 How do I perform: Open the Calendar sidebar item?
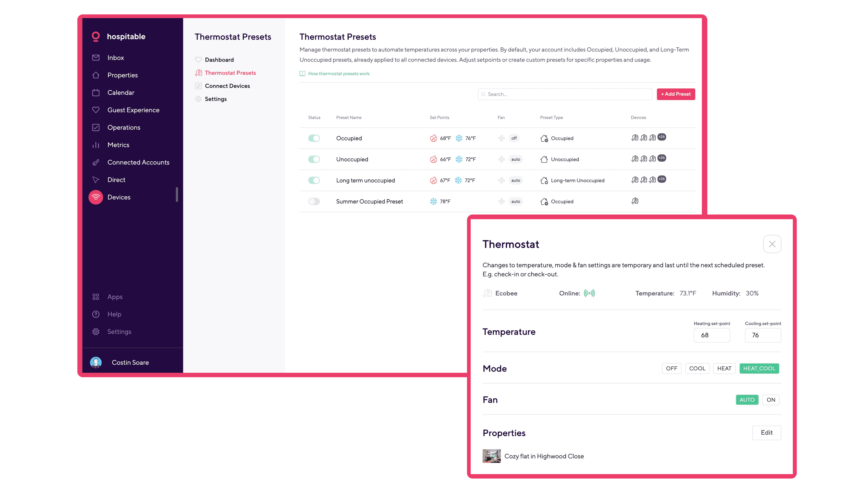point(121,92)
